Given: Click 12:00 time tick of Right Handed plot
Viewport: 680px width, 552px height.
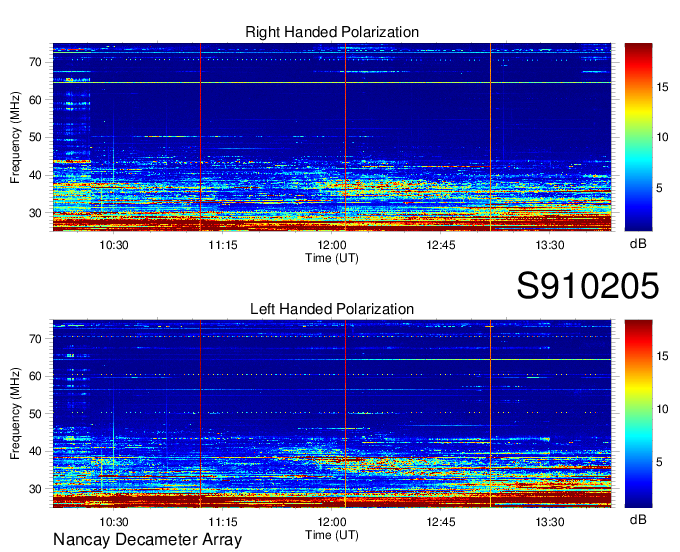Looking at the screenshot, I should click(x=332, y=245).
